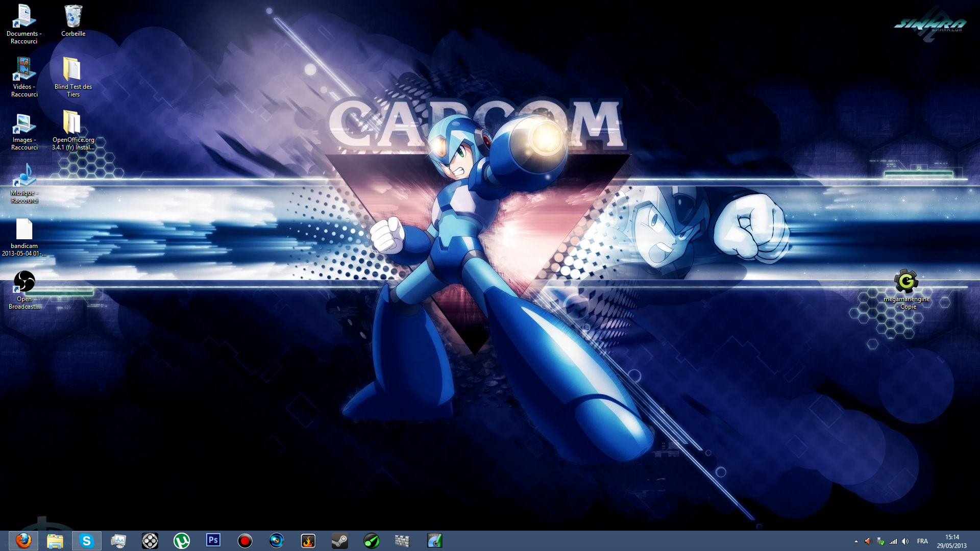Open the white volume speaker tray icon
This screenshot has width=980, height=551.
tap(905, 541)
